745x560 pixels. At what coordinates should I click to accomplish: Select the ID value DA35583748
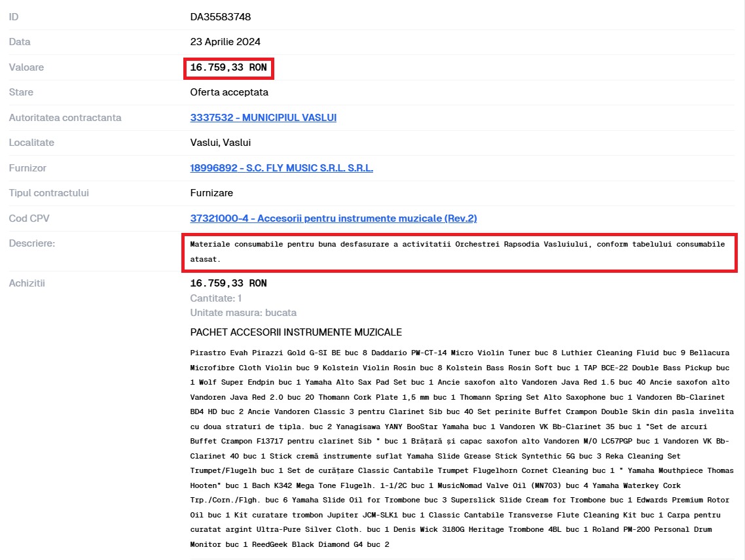221,16
